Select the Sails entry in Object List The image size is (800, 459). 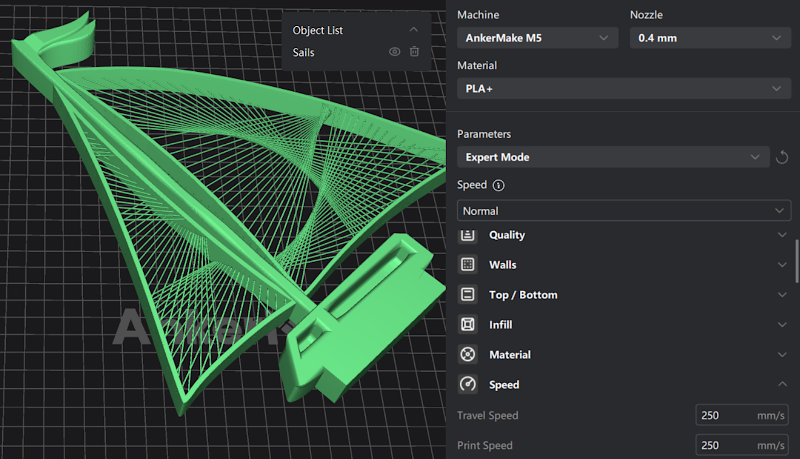point(304,52)
